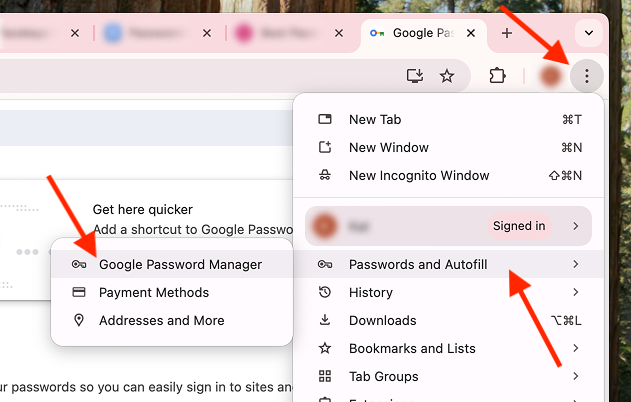The image size is (631, 402).
Task: Close the tab with the blue favicon
Action: pyautogui.click(x=207, y=33)
